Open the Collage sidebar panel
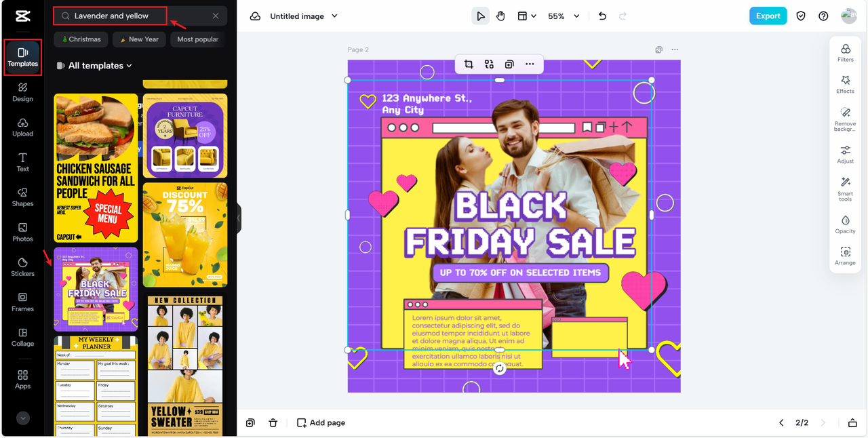This screenshot has width=868, height=438. click(22, 338)
